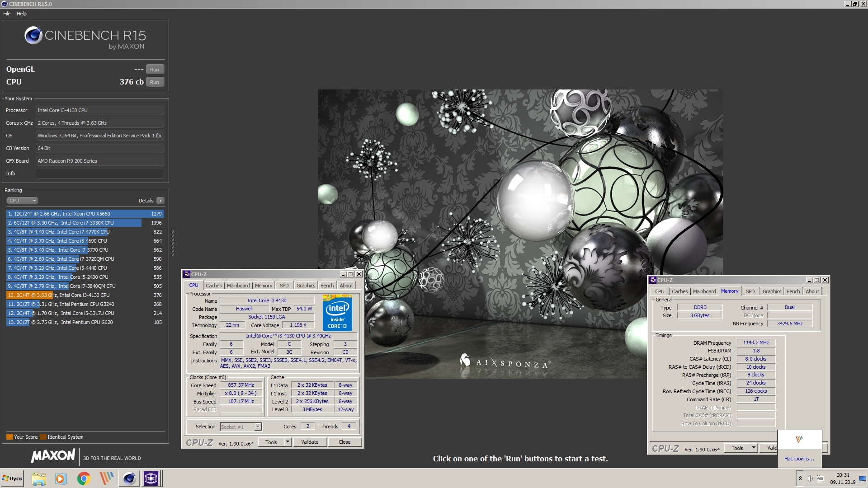The image size is (868, 488).
Task: Open SPD tab in left CPU-Z window
Action: 284,286
